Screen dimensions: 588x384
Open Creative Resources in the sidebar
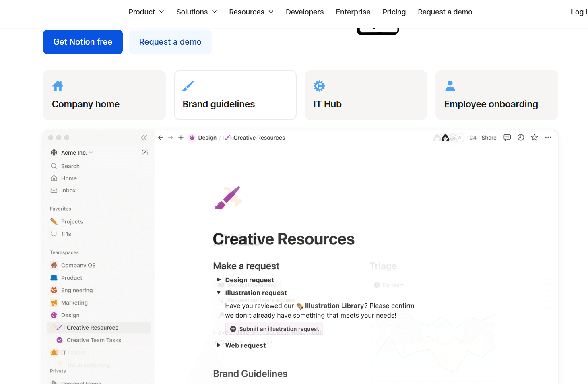coord(99,328)
